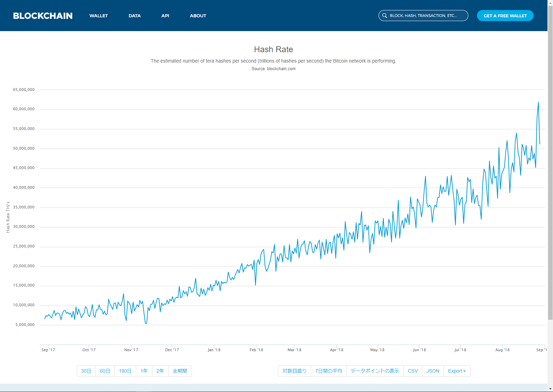
Task: Go to the ABOUT page
Action: 198,16
